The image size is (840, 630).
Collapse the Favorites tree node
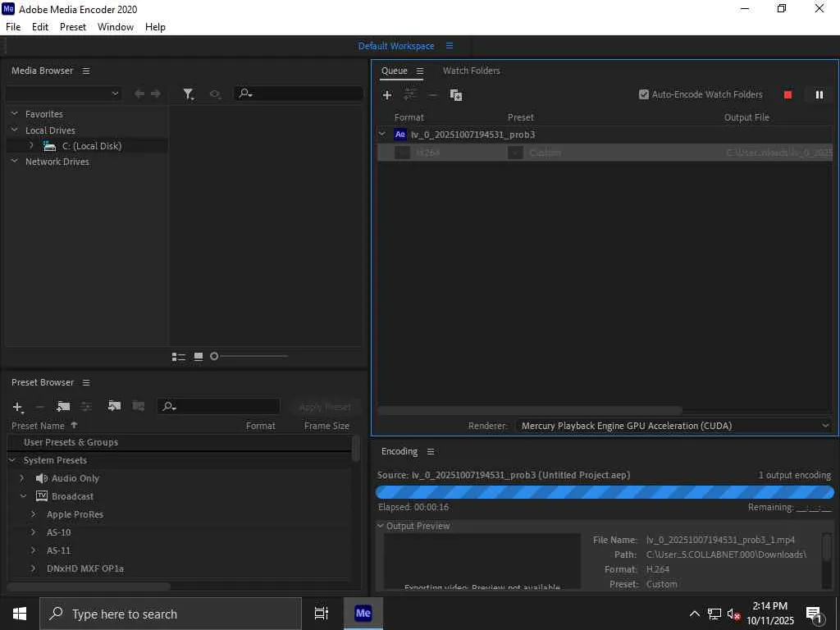[15, 113]
